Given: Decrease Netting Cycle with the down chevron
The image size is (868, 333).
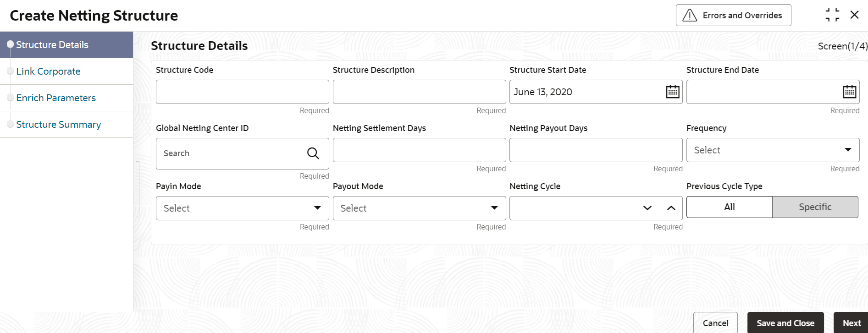Looking at the screenshot, I should click(647, 208).
